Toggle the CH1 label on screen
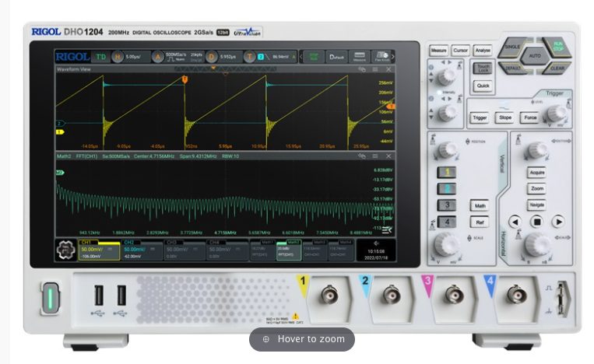Image resolution: width=594 pixels, height=364 pixels. coord(86,243)
